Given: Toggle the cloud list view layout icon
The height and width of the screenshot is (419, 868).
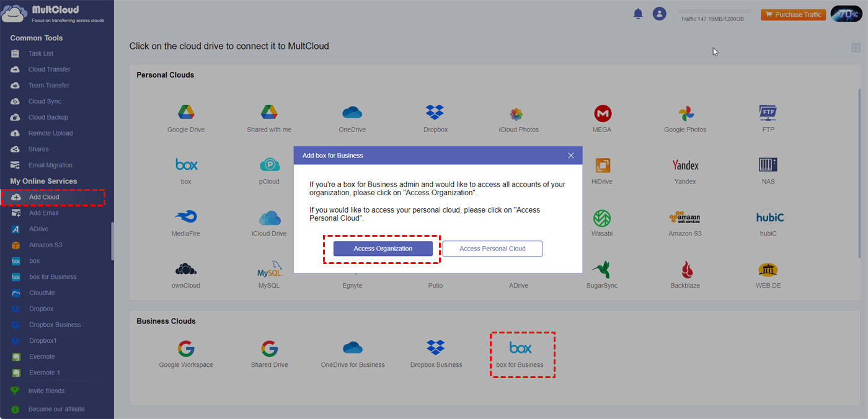Looking at the screenshot, I should pos(856,48).
